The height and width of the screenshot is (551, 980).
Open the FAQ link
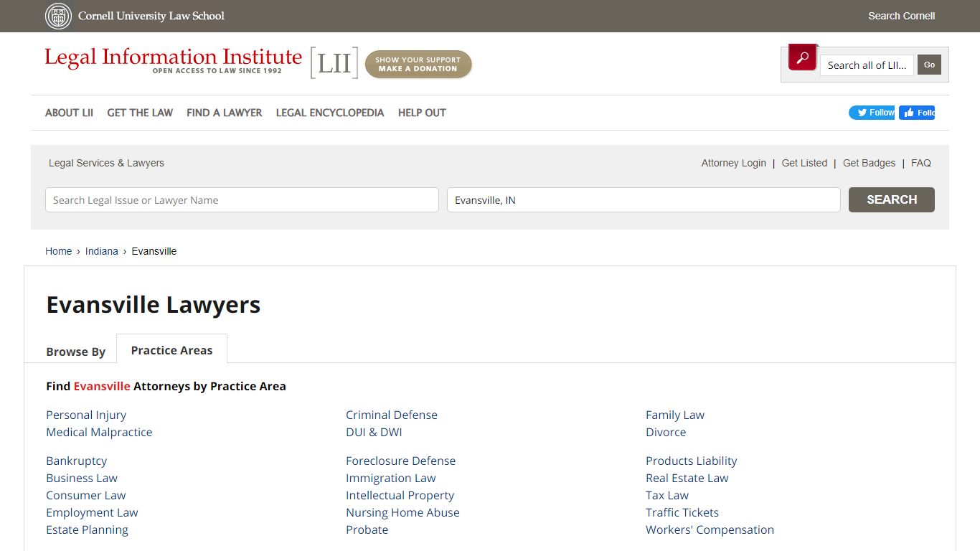click(921, 163)
